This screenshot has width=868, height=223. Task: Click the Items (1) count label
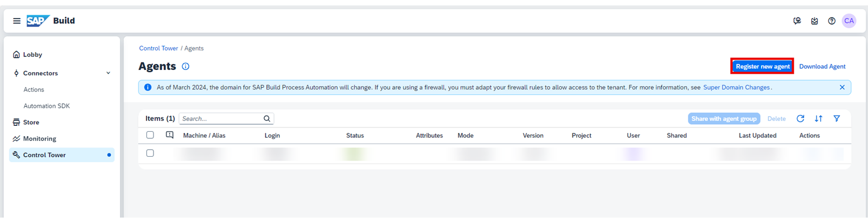[160, 118]
